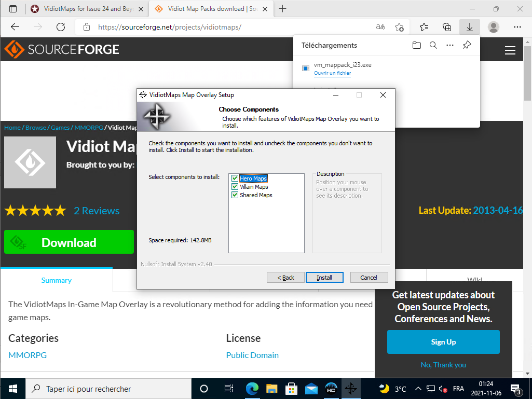Open Games breadcrumb link
This screenshot has height=399, width=532.
pos(60,128)
